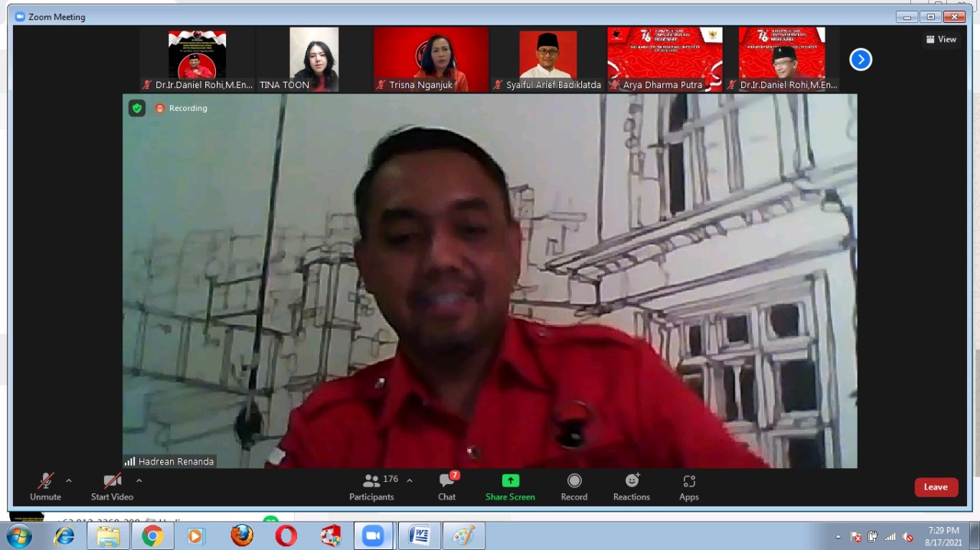Image resolution: width=980 pixels, height=550 pixels.
Task: Expand the Participants options caret
Action: tap(410, 481)
